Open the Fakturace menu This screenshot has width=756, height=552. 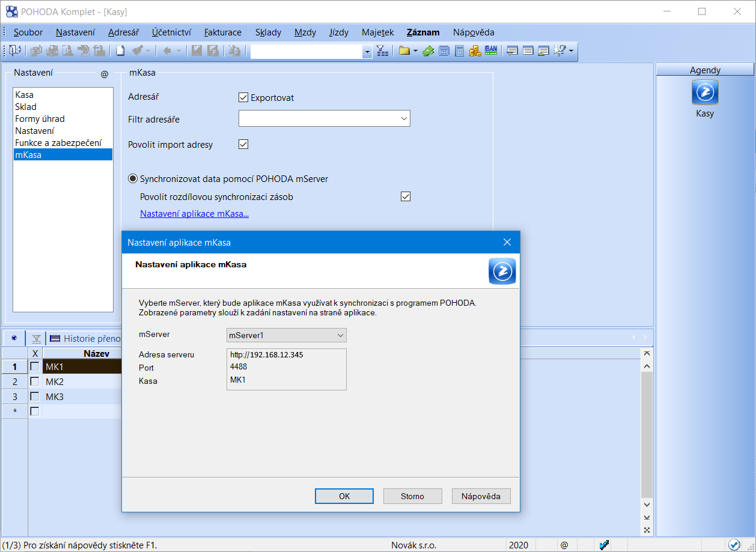point(222,32)
